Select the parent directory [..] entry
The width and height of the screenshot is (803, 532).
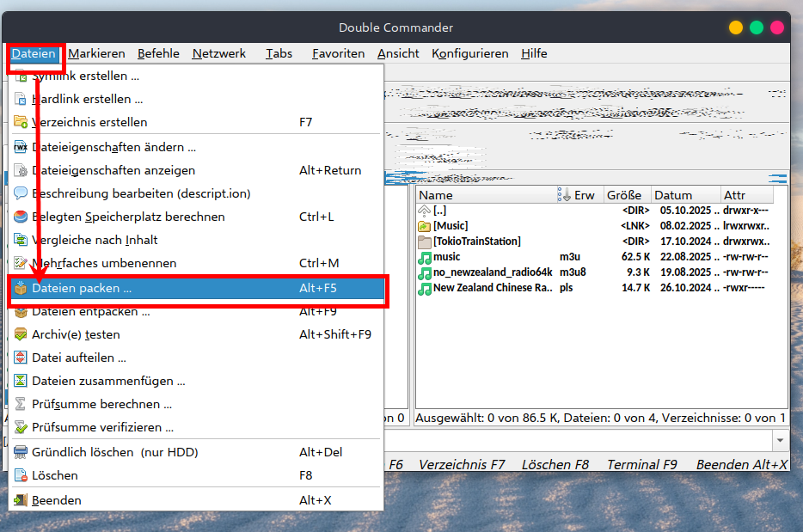tap(439, 211)
